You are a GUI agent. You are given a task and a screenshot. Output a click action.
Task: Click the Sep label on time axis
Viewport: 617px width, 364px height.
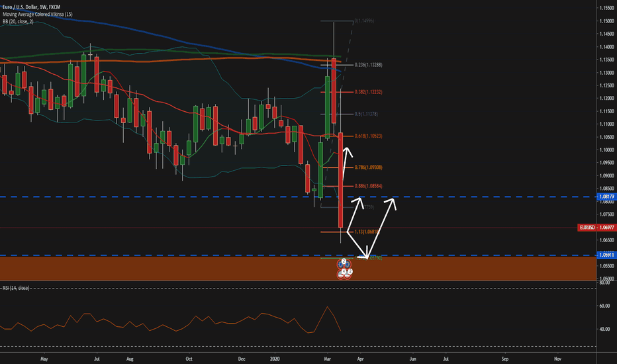505,359
